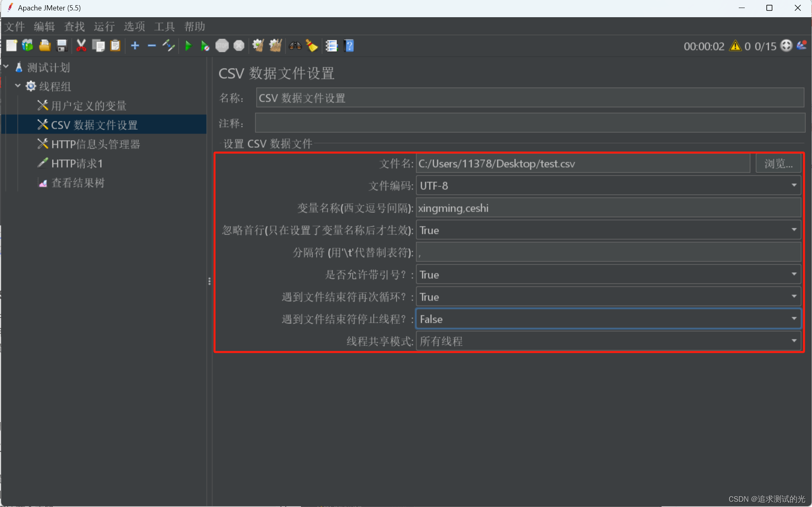
Task: Start the test with no pauses
Action: [205, 46]
